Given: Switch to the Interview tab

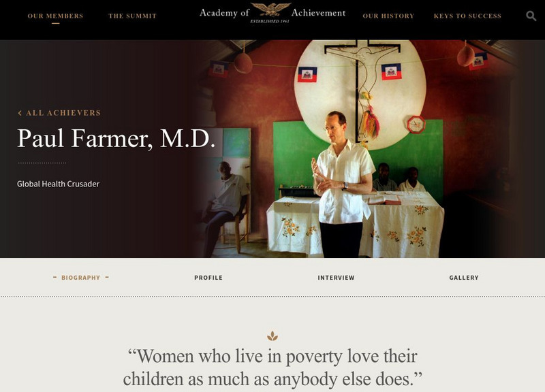Looking at the screenshot, I should [336, 278].
